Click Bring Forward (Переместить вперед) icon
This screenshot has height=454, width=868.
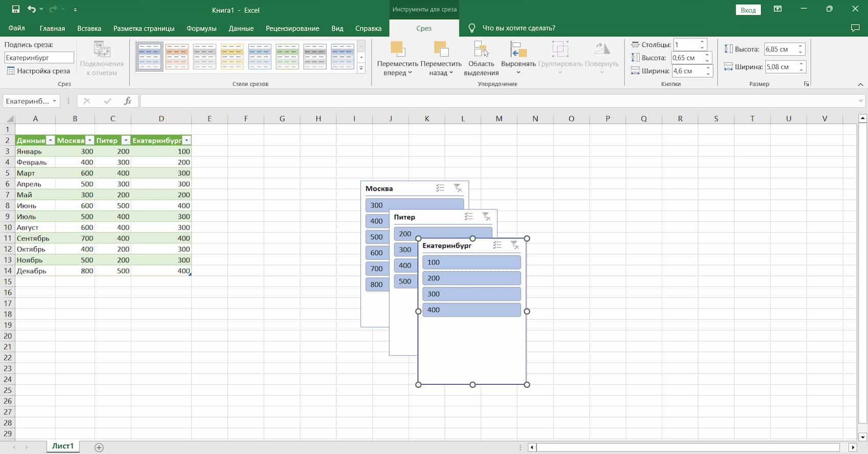(397, 49)
